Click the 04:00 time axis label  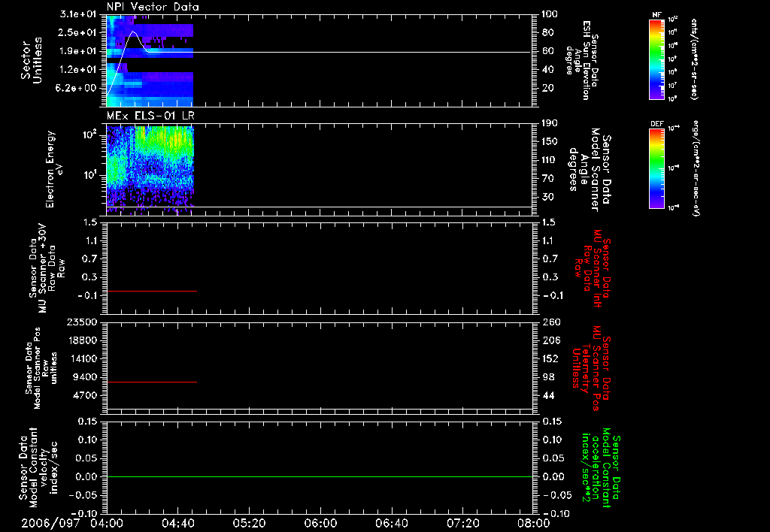pos(107,523)
